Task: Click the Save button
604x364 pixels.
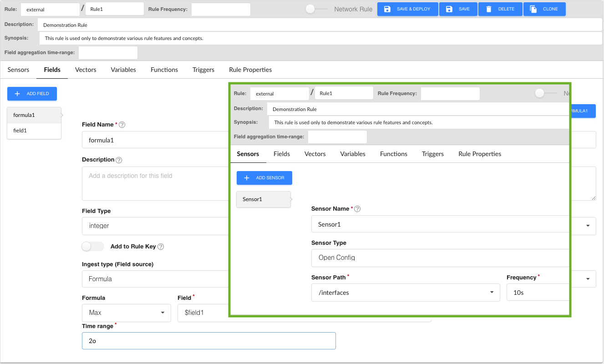Action: click(x=458, y=9)
